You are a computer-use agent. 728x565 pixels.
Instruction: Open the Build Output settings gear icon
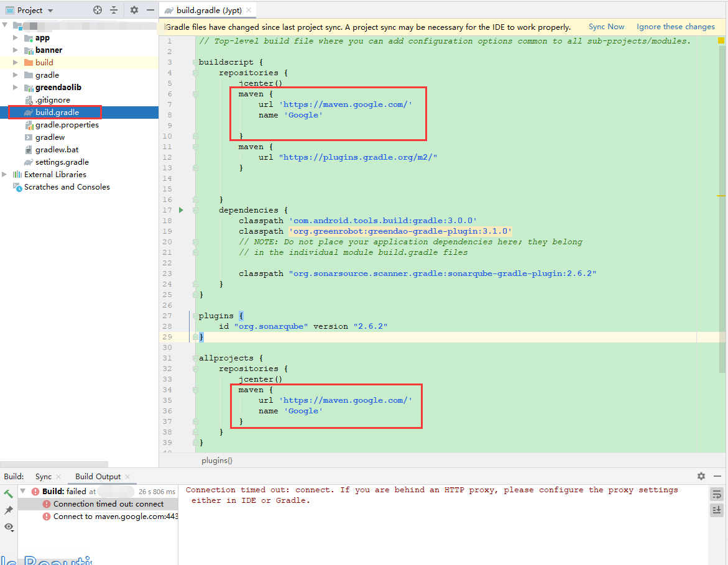tap(701, 476)
